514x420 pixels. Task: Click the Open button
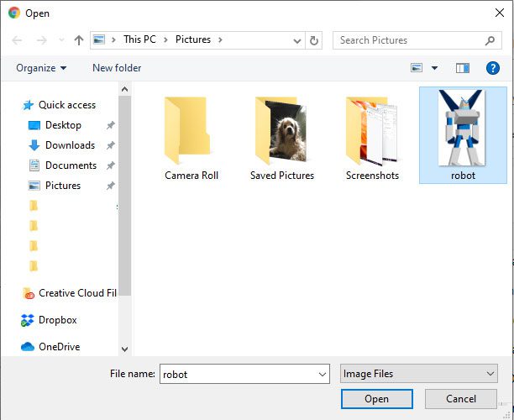click(376, 399)
